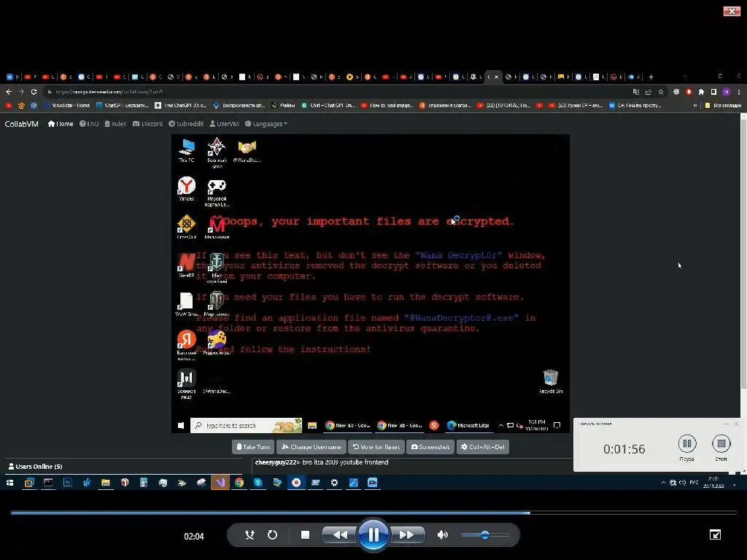The height and width of the screenshot is (560, 747).
Task: Click the VM Screenshot button
Action: [x=430, y=447]
